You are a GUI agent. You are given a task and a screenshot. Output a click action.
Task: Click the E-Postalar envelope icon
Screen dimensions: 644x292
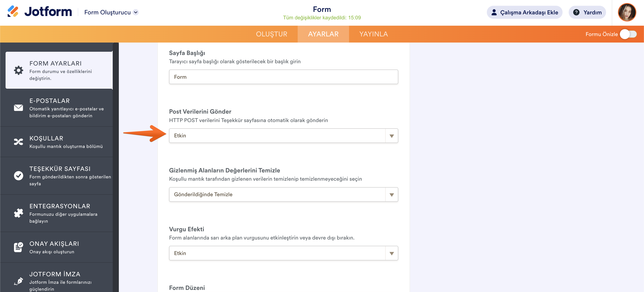(x=19, y=108)
